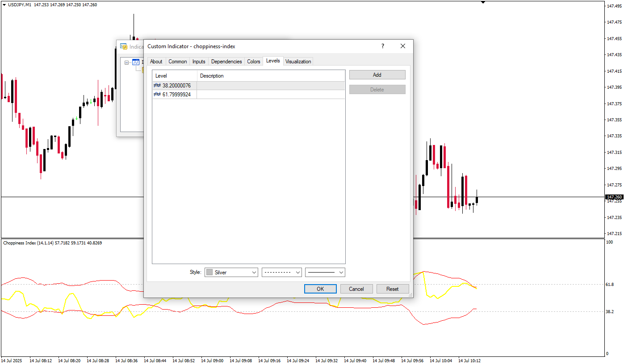Go to the Dependencies tab
Viewport: 624px width, 364px height.
coord(226,62)
